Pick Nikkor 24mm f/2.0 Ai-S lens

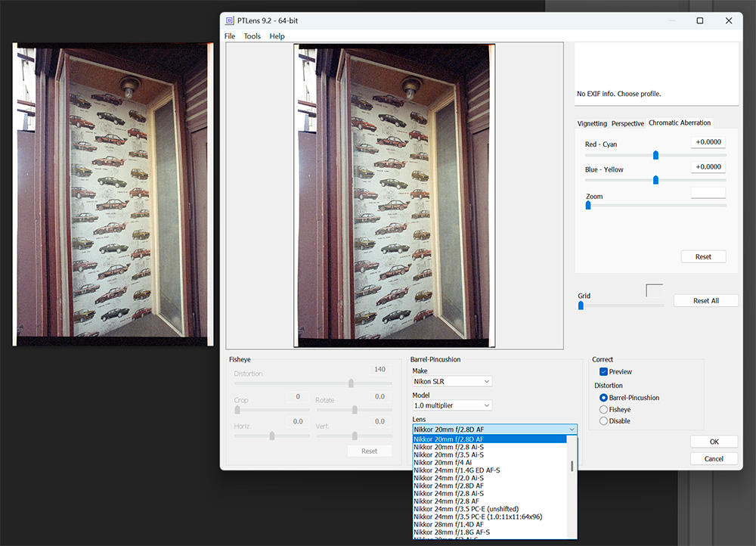tap(489, 478)
